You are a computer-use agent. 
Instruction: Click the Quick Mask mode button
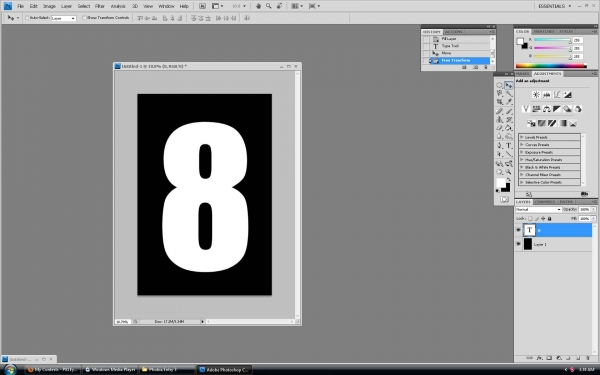[x=504, y=199]
